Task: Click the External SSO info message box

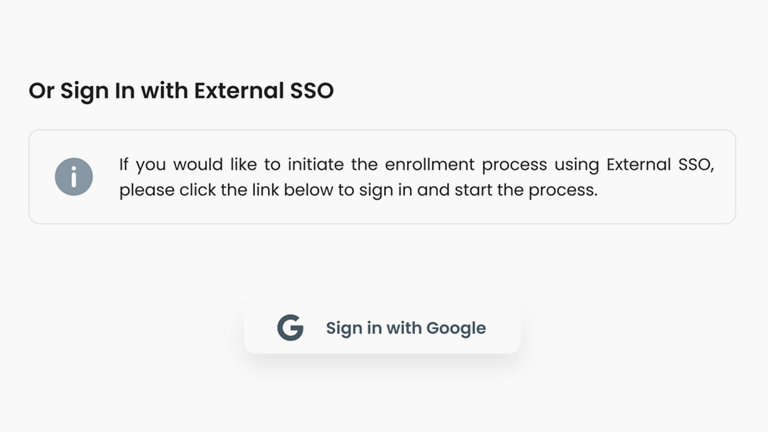Action: [x=382, y=177]
